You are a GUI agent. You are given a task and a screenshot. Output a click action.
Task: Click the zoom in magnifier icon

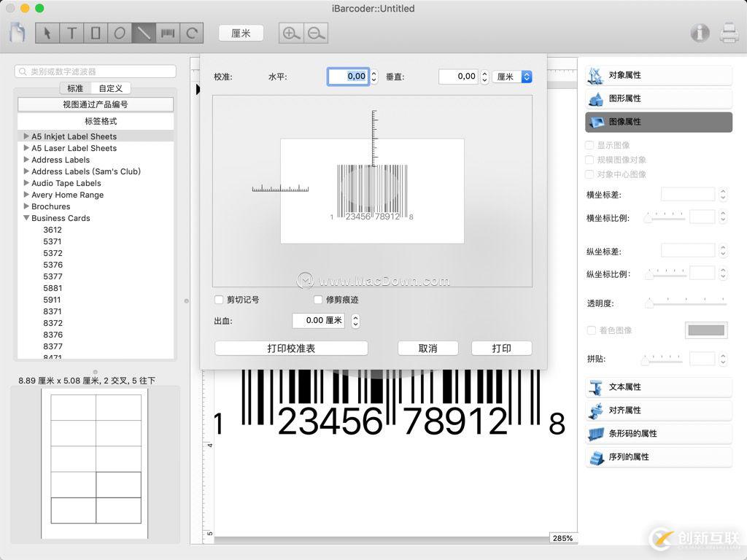pyautogui.click(x=290, y=33)
